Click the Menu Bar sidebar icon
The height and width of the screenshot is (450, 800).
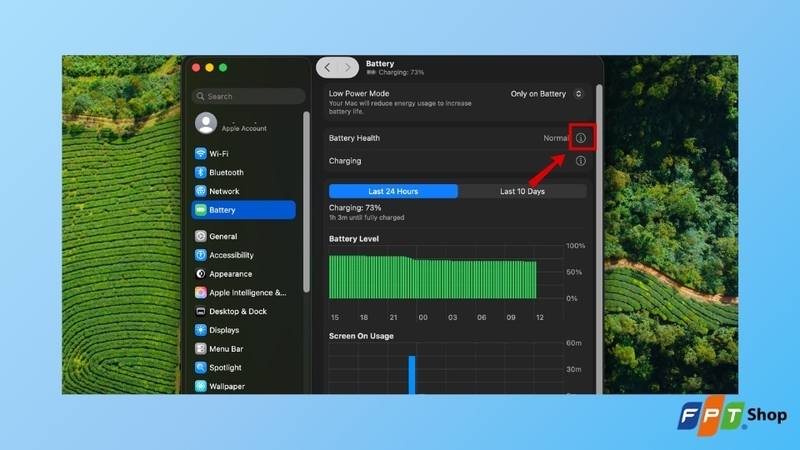tap(201, 349)
